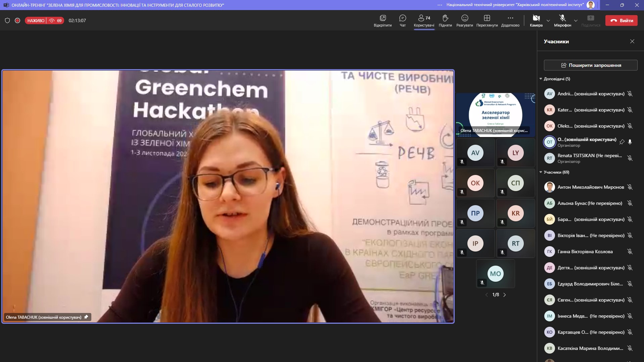
Task: Leave the meeting with Вийти button
Action: pyautogui.click(x=621, y=20)
